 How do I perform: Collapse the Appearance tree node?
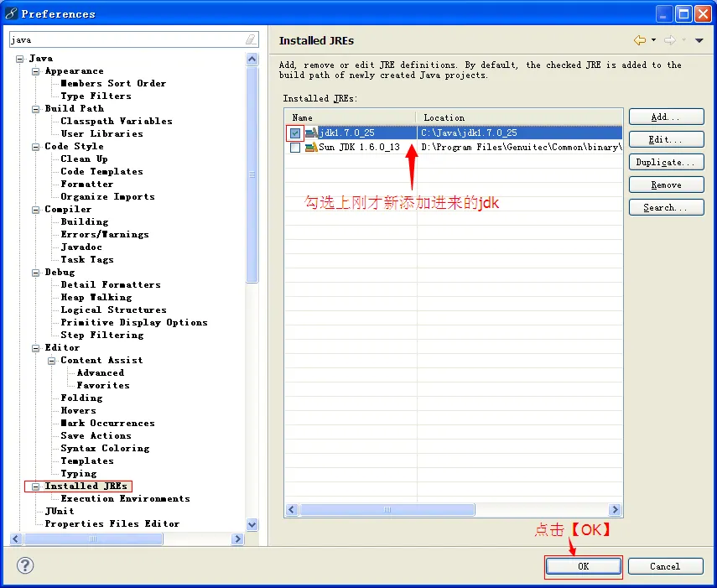36,71
